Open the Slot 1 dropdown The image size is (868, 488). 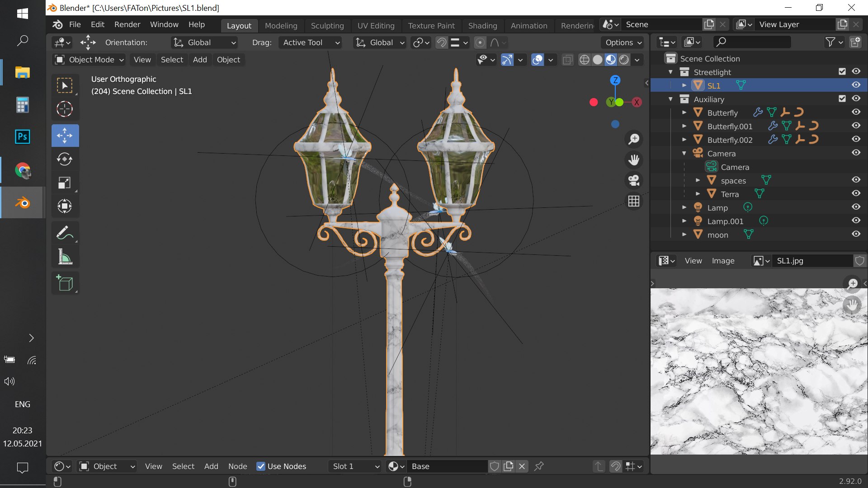coord(355,466)
